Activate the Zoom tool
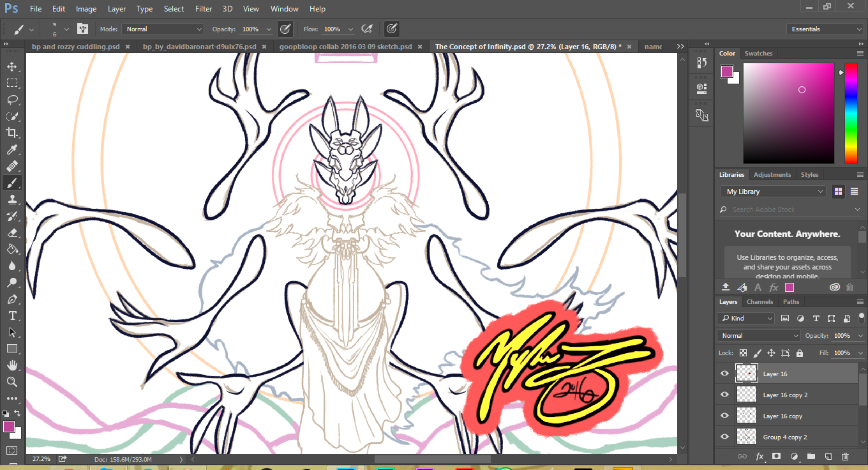The height and width of the screenshot is (470, 868). [11, 382]
